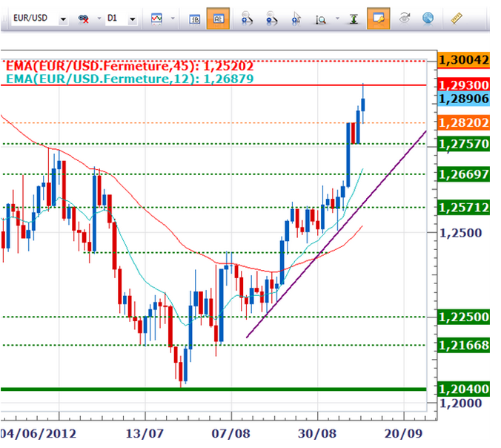Select the 1,30042 orange price label

pos(464,60)
